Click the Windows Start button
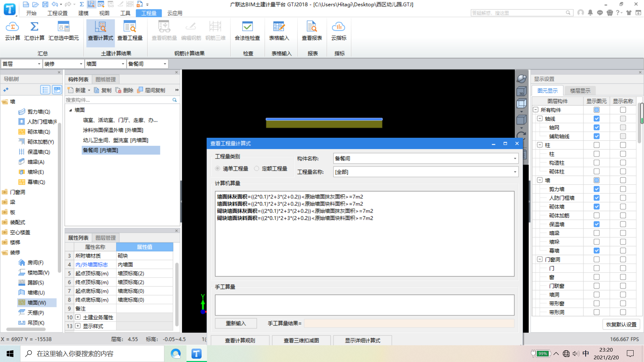This screenshot has width=644, height=362. (x=10, y=354)
